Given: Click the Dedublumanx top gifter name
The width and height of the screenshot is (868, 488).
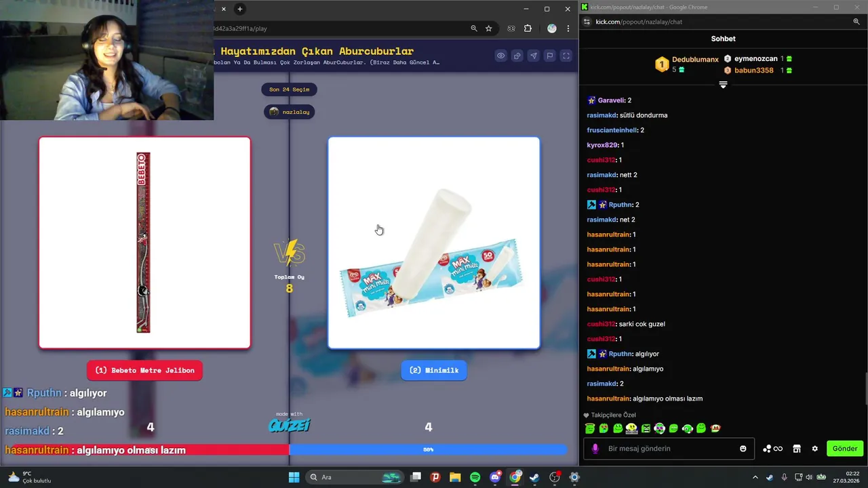Looking at the screenshot, I should tap(695, 60).
